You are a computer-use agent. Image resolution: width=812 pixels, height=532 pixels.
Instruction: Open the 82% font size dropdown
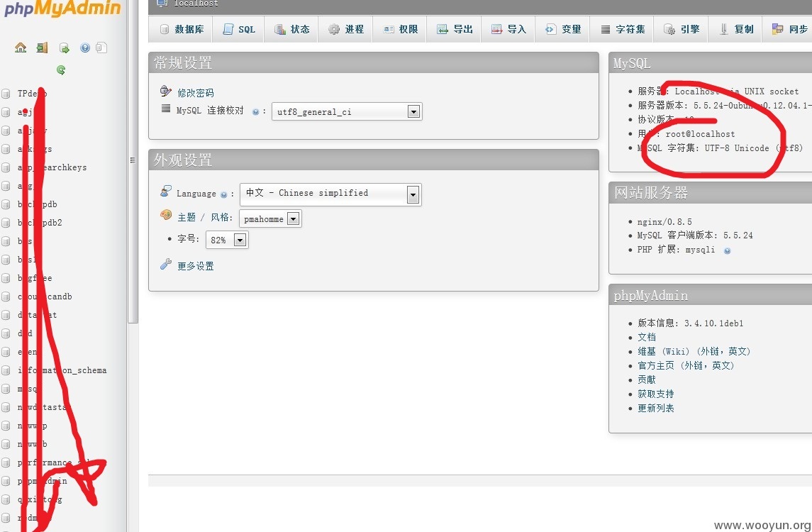227,240
